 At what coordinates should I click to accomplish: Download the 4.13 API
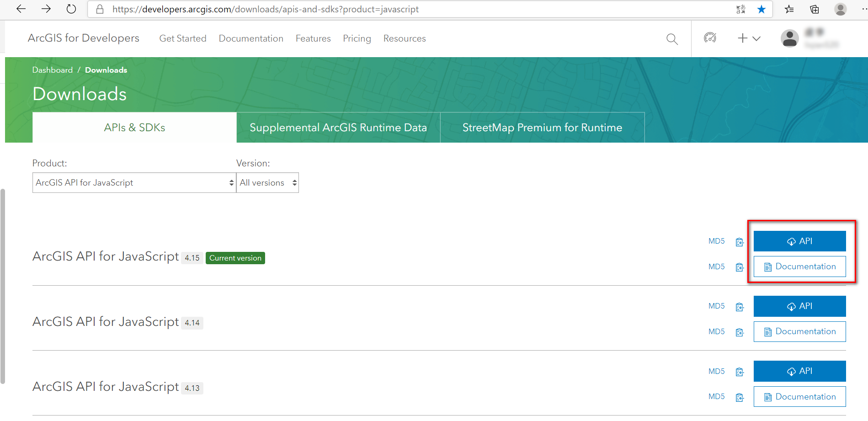[x=800, y=371]
